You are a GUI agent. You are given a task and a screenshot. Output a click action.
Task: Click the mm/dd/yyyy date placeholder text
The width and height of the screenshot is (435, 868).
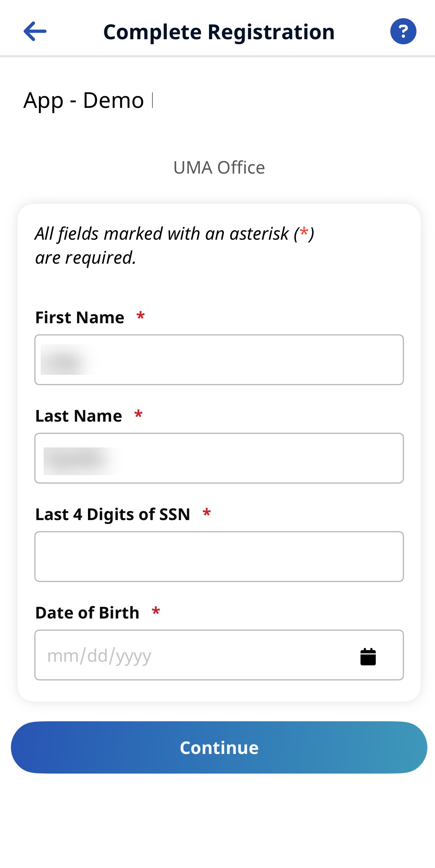tap(99, 656)
